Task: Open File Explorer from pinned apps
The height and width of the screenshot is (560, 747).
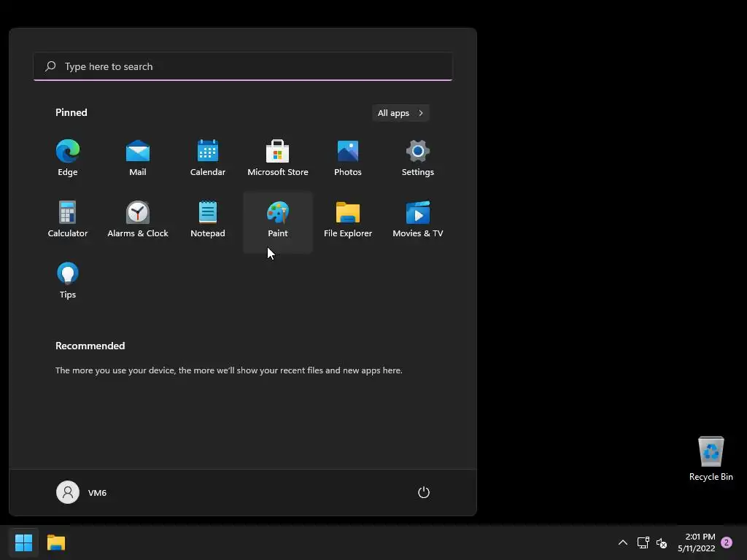Action: point(348,219)
